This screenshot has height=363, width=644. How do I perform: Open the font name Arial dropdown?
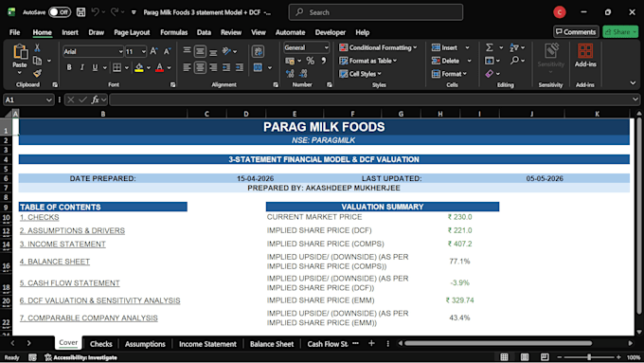coord(121,51)
